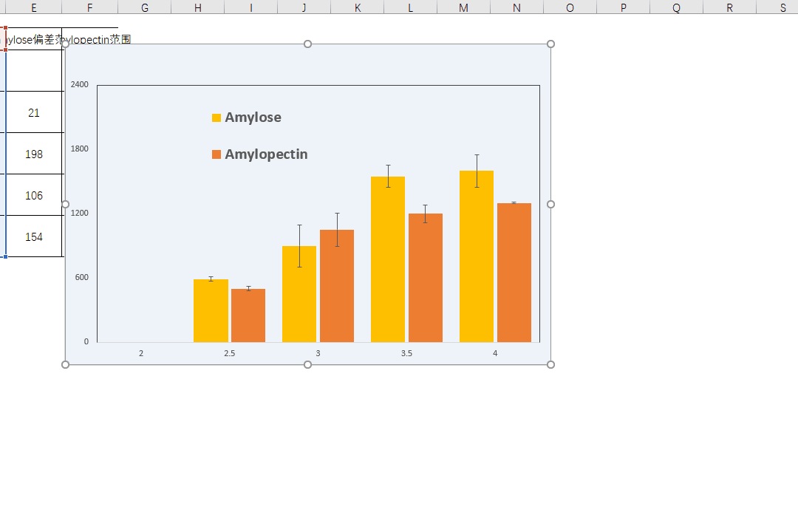This screenshot has width=798, height=532.
Task: Select column I header
Action: click(x=251, y=7)
